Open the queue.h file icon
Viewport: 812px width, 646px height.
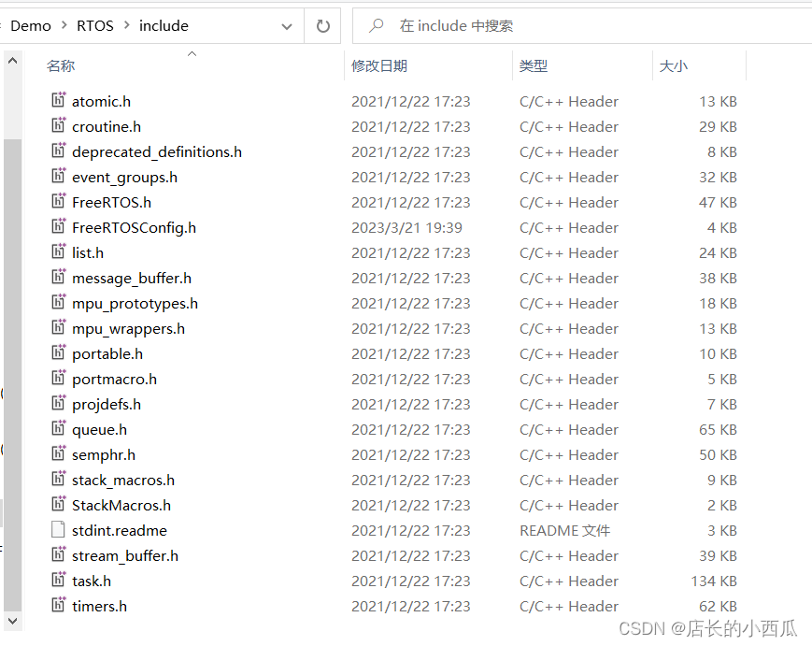(x=58, y=429)
